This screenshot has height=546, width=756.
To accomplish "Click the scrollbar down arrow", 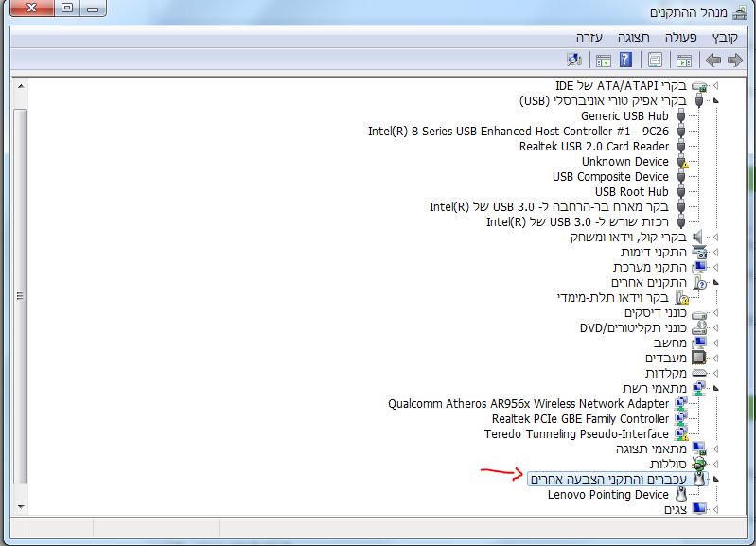I will (x=20, y=507).
